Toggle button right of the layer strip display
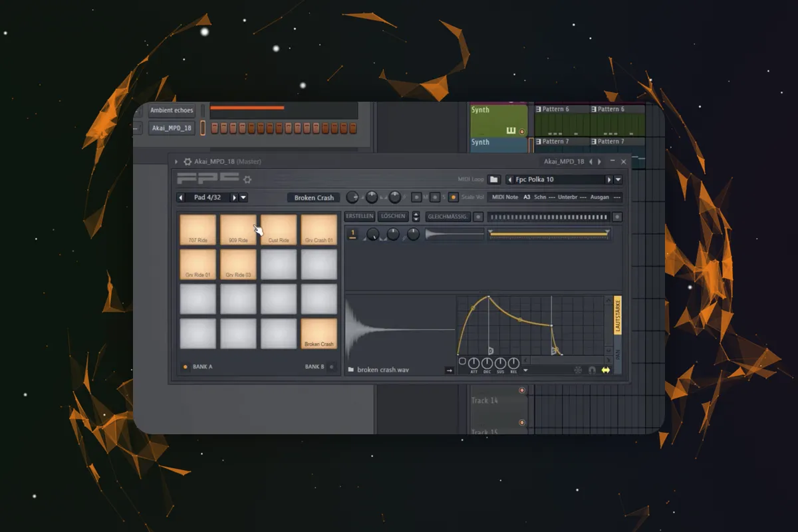Screen dimensions: 798x532 click(617, 217)
